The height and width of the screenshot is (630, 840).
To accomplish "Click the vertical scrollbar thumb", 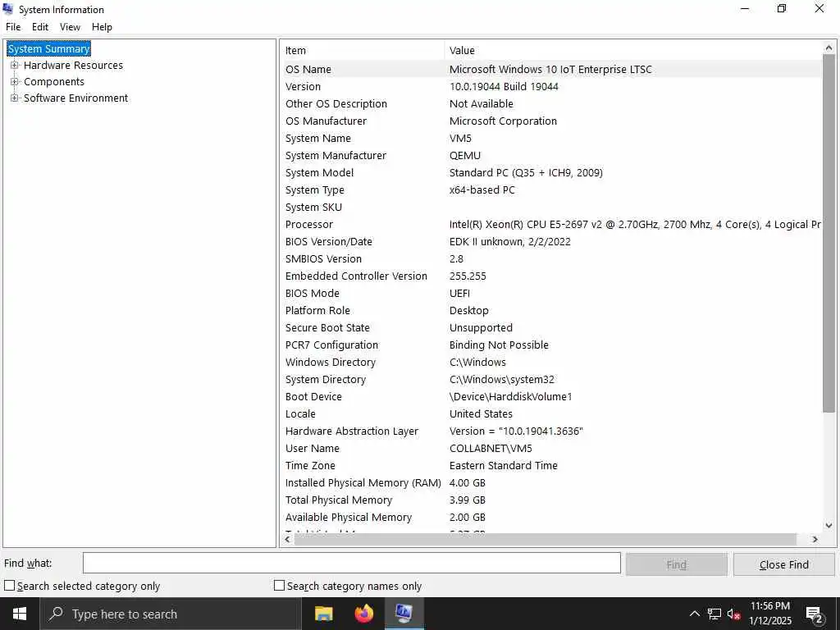I will click(x=829, y=233).
